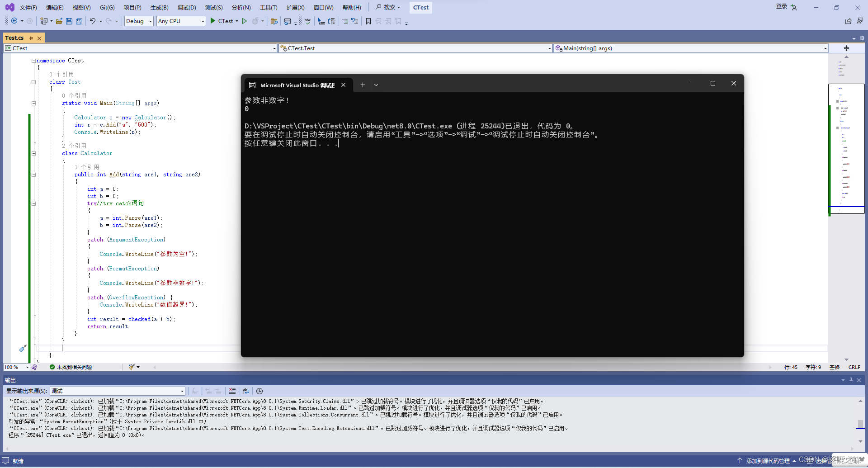Viewport: 868px width, 468px height.
Task: Click the Live Share icon at top right
Action: click(849, 21)
